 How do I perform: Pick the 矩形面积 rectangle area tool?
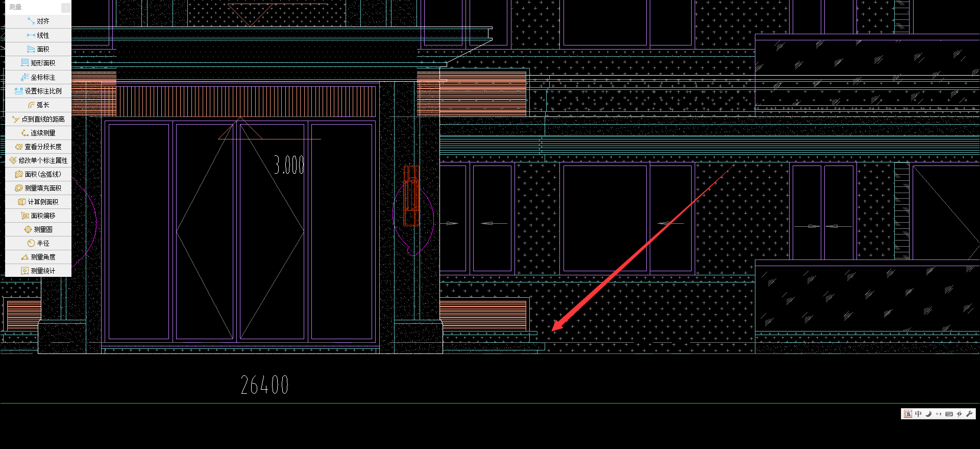click(x=38, y=63)
